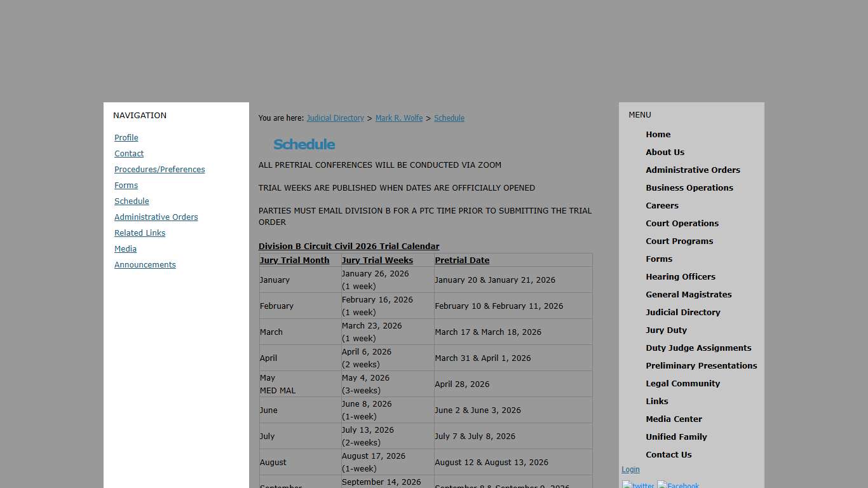Follow the Judicial Directory breadcrumb link
Screen dimensions: 868x488
point(335,118)
